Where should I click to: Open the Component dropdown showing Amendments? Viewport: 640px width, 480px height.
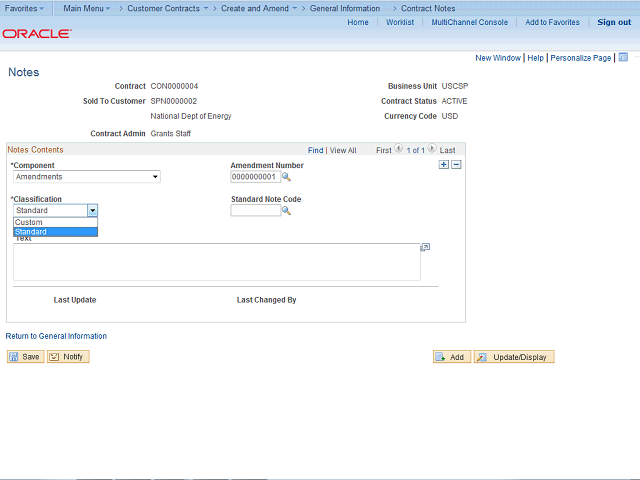tap(87, 177)
